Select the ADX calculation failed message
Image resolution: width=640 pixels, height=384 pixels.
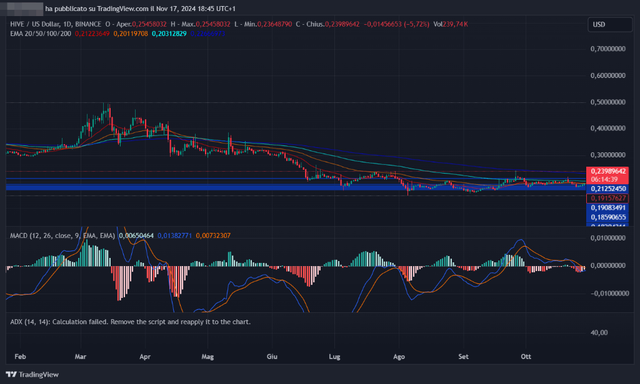(x=130, y=322)
